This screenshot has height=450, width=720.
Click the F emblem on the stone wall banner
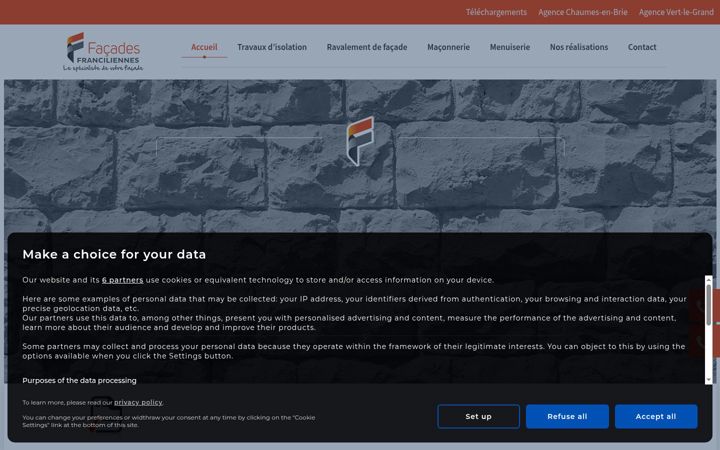360,141
